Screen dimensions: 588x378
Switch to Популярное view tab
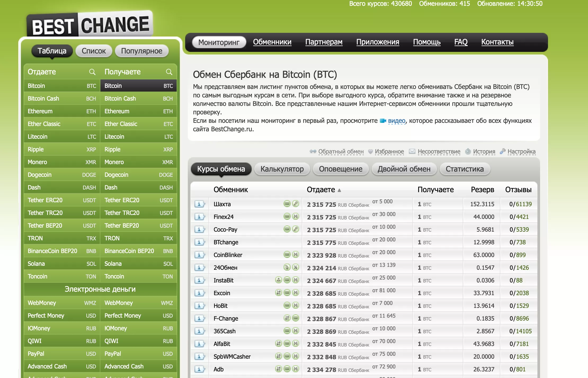tap(142, 51)
